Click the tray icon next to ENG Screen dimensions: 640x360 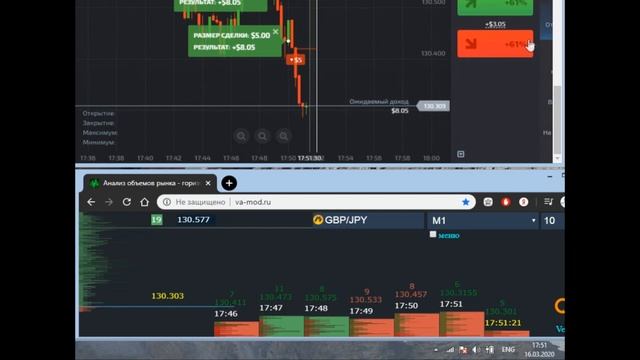click(x=489, y=350)
